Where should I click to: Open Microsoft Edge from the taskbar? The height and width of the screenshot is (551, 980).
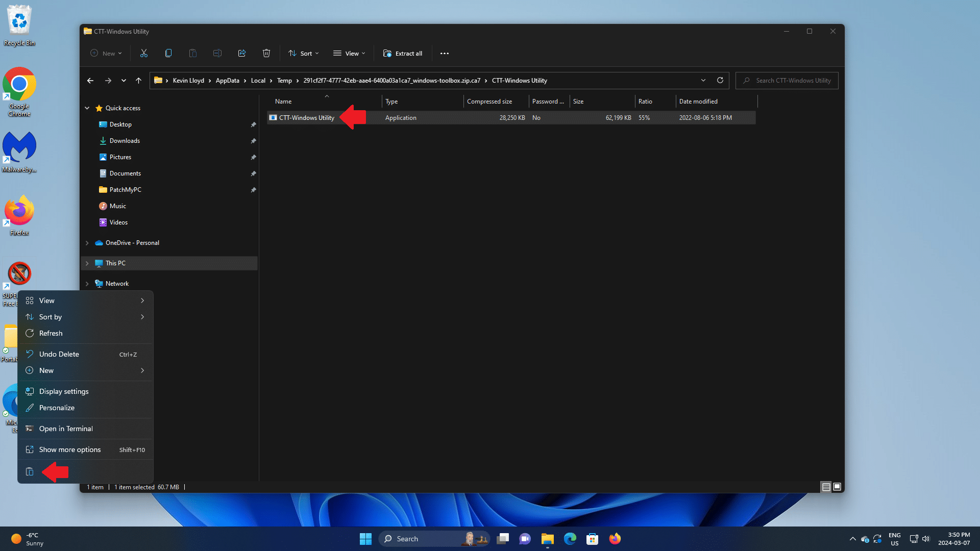[570, 539]
